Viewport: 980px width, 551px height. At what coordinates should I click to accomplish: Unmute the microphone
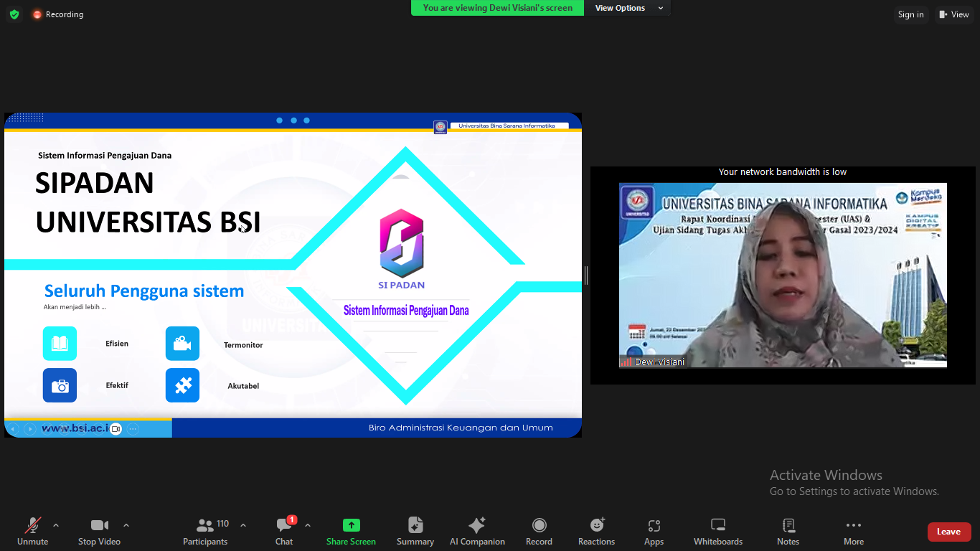click(x=32, y=532)
